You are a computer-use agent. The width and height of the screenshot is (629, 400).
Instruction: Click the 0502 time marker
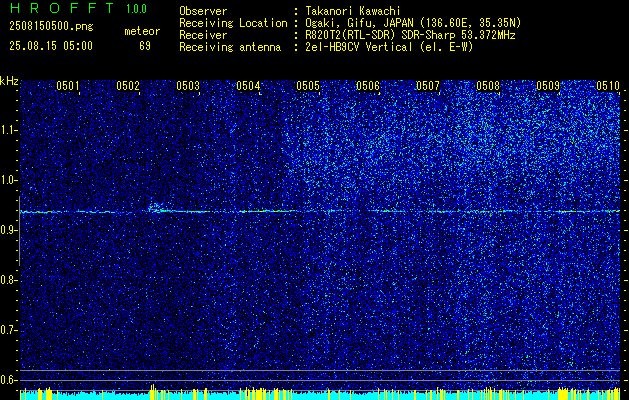pos(128,85)
